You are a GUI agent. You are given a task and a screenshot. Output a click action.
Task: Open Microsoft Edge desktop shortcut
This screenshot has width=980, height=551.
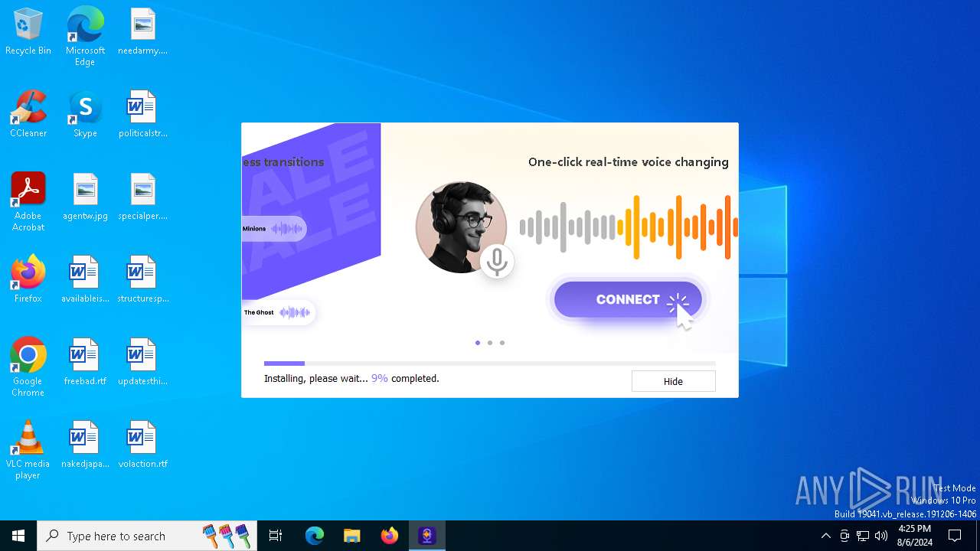[85, 37]
